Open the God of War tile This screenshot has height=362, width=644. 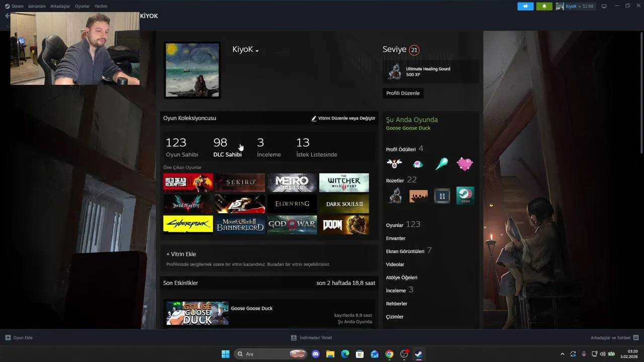(292, 225)
